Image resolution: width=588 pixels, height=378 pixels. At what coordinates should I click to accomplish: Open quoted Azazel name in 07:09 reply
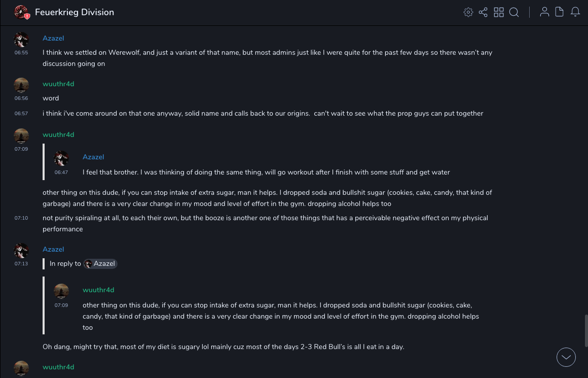coord(93,157)
